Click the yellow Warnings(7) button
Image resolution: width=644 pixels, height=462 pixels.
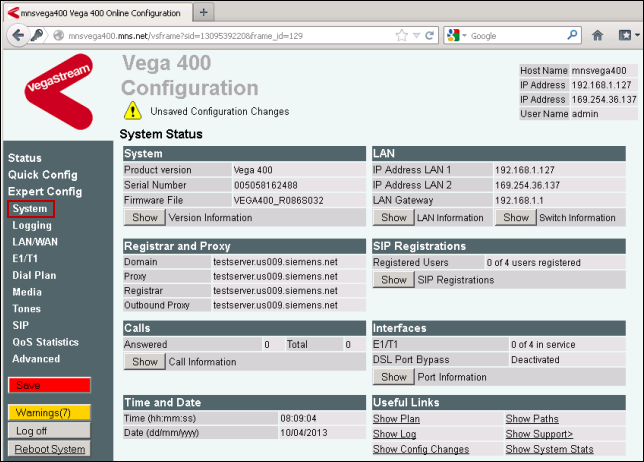coord(49,412)
